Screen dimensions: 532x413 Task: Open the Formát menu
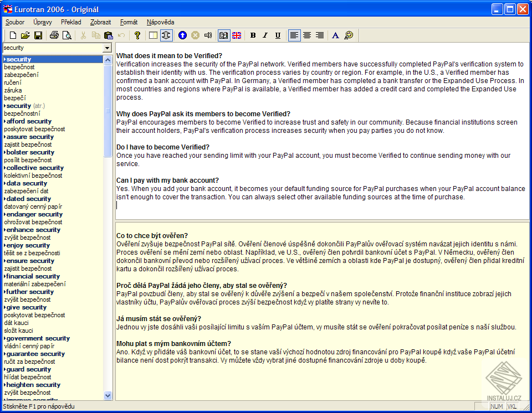point(129,22)
